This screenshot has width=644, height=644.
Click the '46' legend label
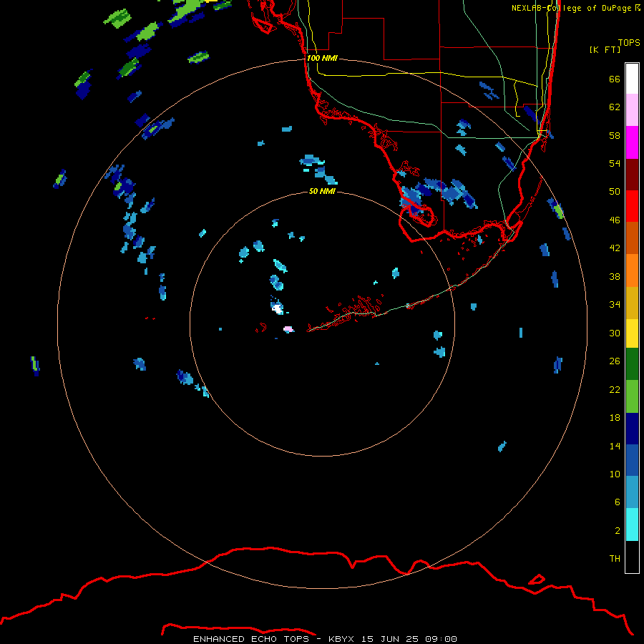click(615, 220)
